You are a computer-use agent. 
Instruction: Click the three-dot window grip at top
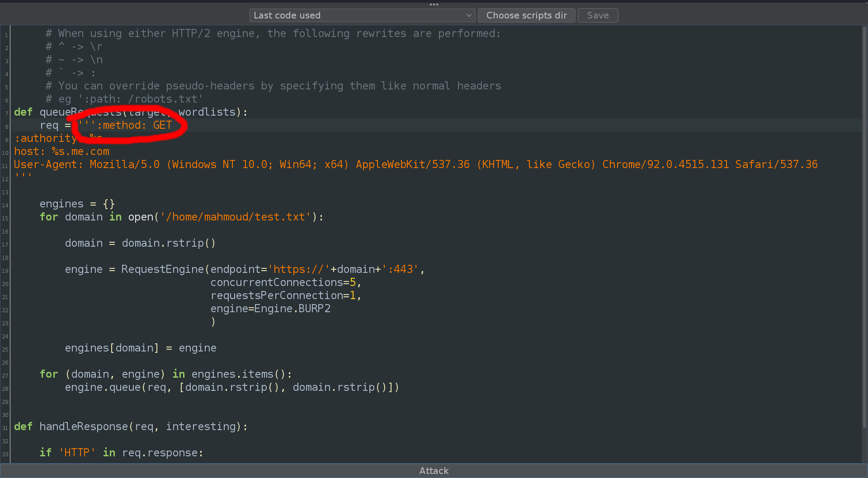434,5
